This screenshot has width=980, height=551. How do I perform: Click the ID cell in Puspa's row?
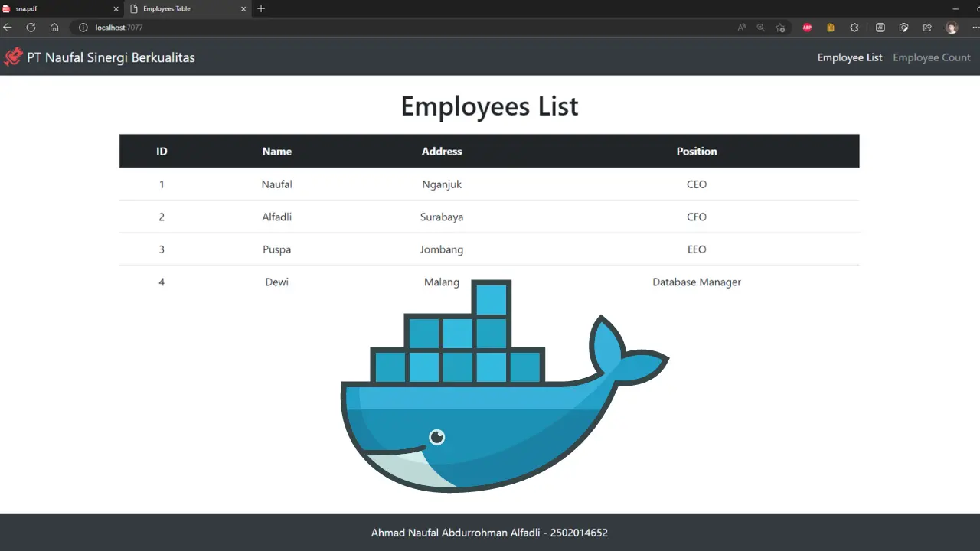pyautogui.click(x=162, y=249)
